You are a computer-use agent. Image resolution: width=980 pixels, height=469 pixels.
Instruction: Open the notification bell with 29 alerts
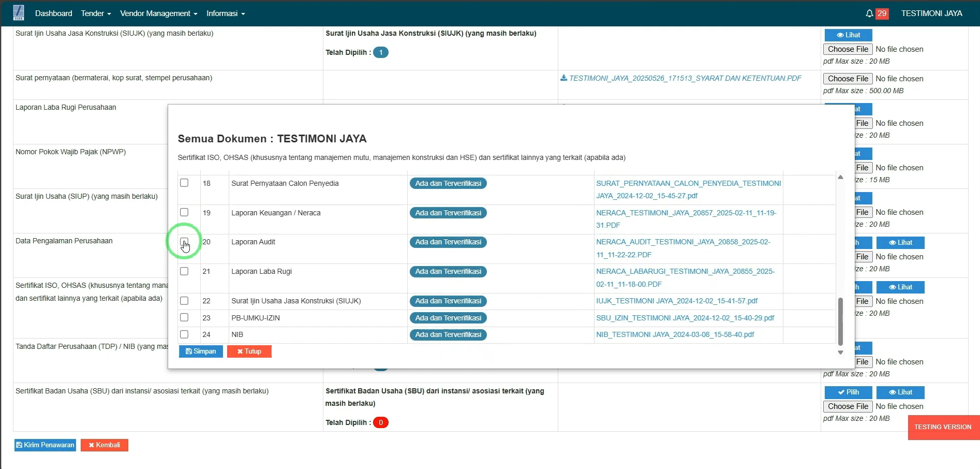pyautogui.click(x=869, y=13)
